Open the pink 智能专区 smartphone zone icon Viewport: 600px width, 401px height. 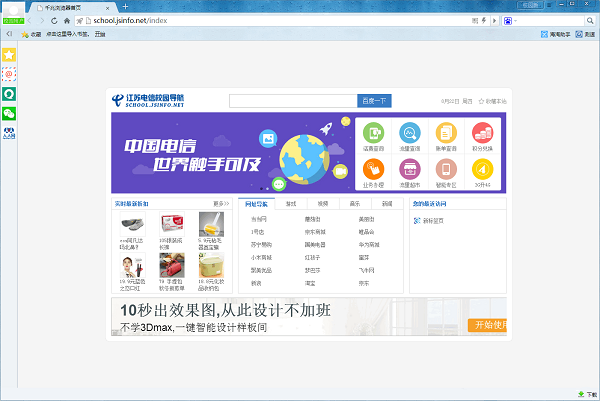coord(446,169)
